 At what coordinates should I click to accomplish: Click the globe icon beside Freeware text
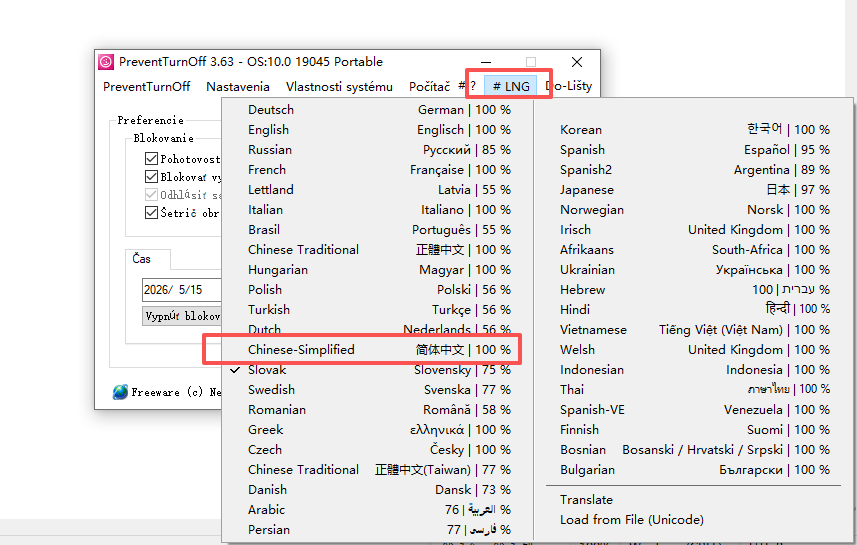click(120, 392)
